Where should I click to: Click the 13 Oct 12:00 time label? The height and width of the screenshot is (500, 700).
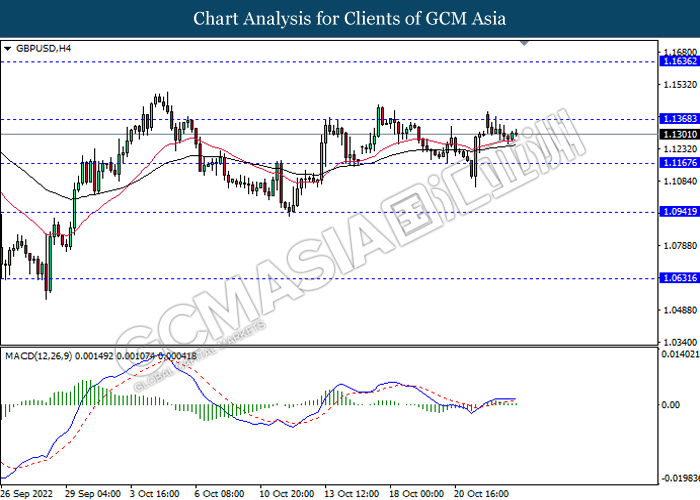[351, 494]
